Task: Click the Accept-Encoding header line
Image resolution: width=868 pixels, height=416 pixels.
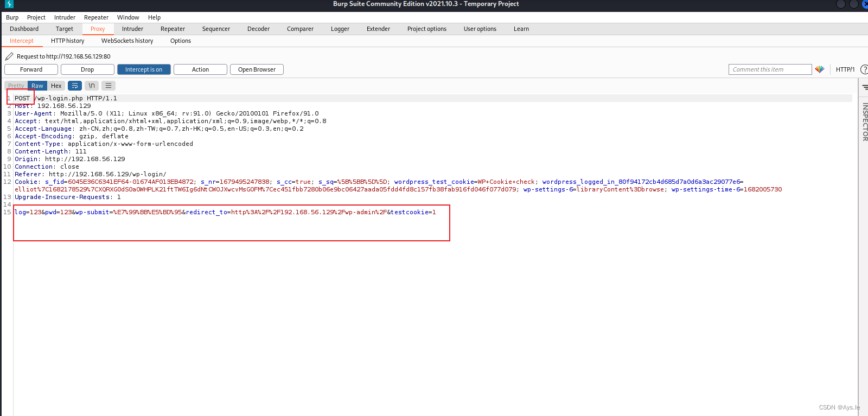Action: coord(72,136)
